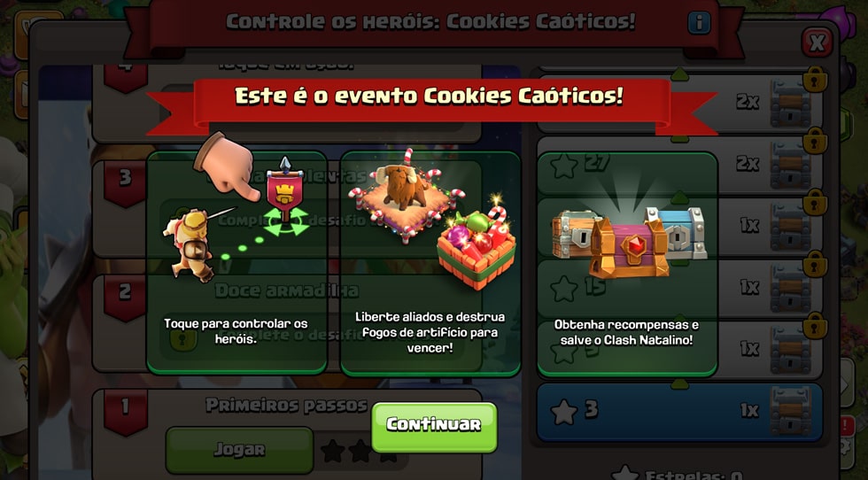This screenshot has width=868, height=480.
Task: Click the 'Toque para controlar os heróis' card
Action: click(x=237, y=263)
